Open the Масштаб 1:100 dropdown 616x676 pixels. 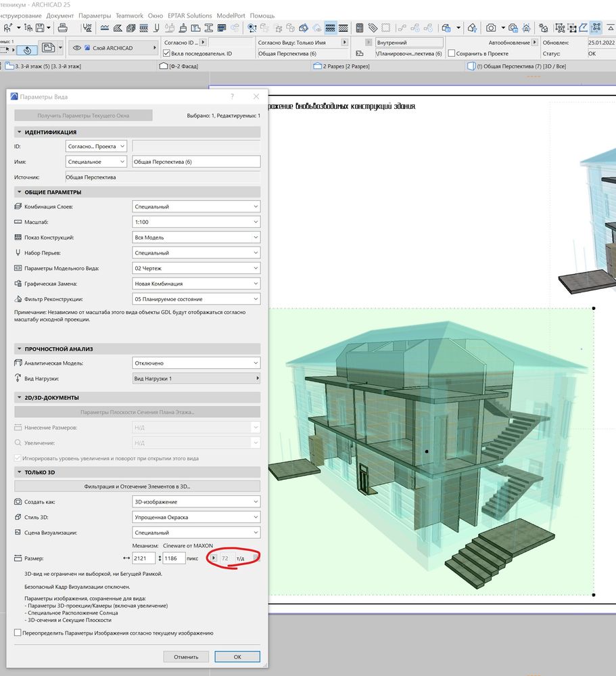point(196,222)
